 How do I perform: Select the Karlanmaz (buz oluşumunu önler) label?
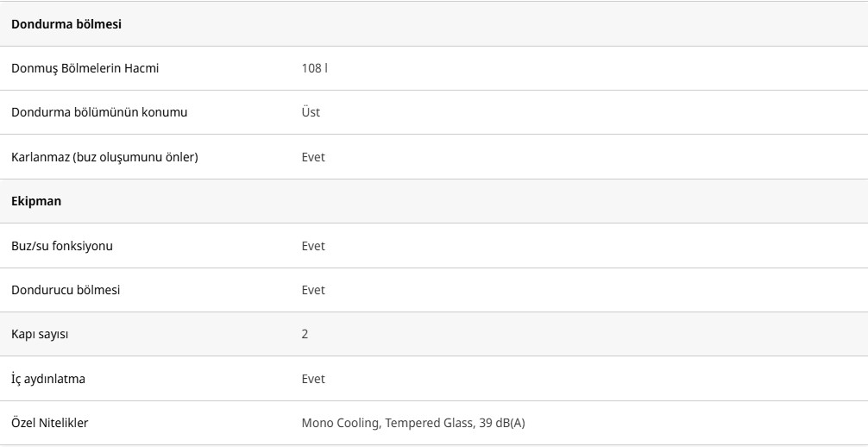104,157
